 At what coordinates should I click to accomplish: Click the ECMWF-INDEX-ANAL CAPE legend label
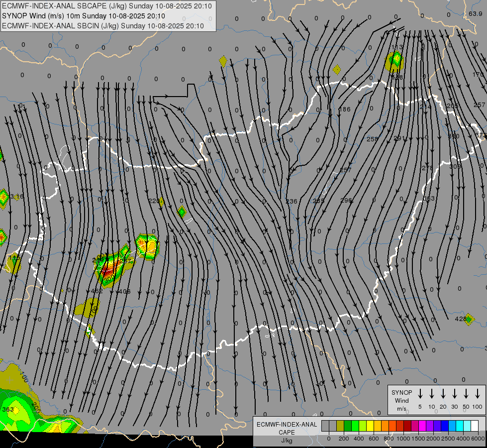tap(287, 432)
